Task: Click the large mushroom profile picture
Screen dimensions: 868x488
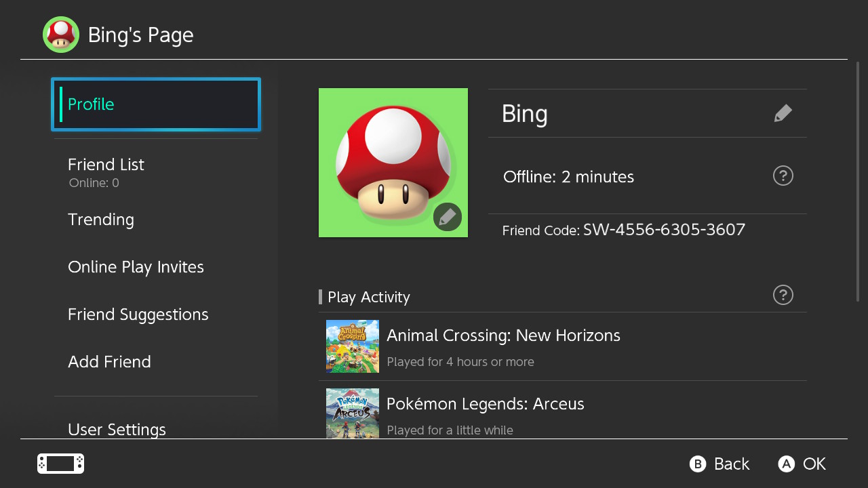Action: (393, 163)
